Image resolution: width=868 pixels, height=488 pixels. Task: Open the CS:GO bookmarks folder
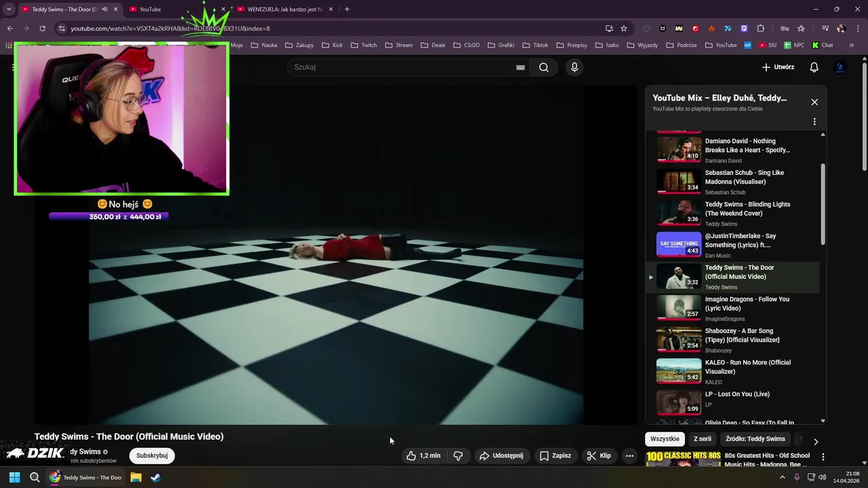coord(466,45)
